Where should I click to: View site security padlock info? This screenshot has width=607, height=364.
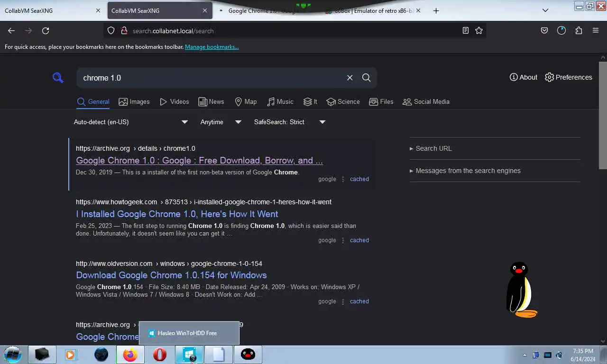pos(124,31)
